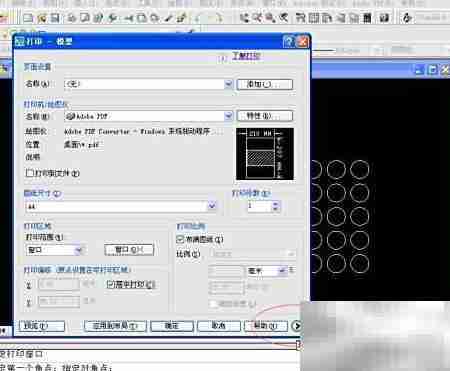Click the Redo arrow icon
The height and width of the screenshot is (371, 450).
click(x=218, y=18)
